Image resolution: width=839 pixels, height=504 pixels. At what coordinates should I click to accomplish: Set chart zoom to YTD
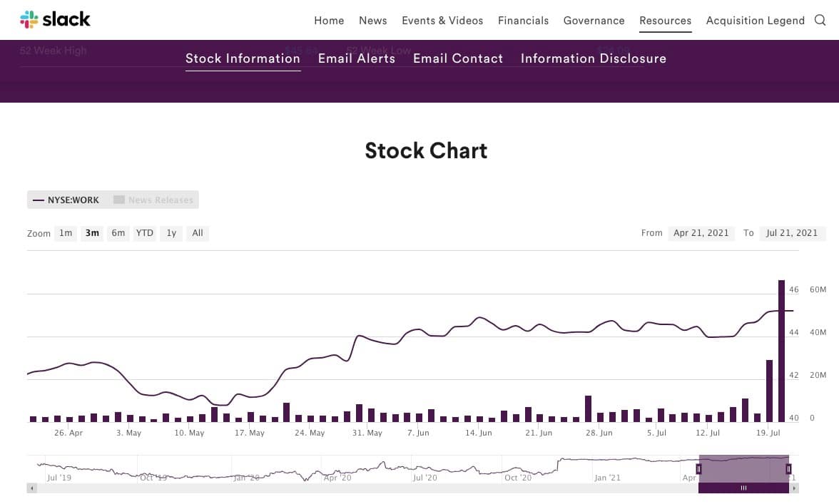click(x=144, y=233)
